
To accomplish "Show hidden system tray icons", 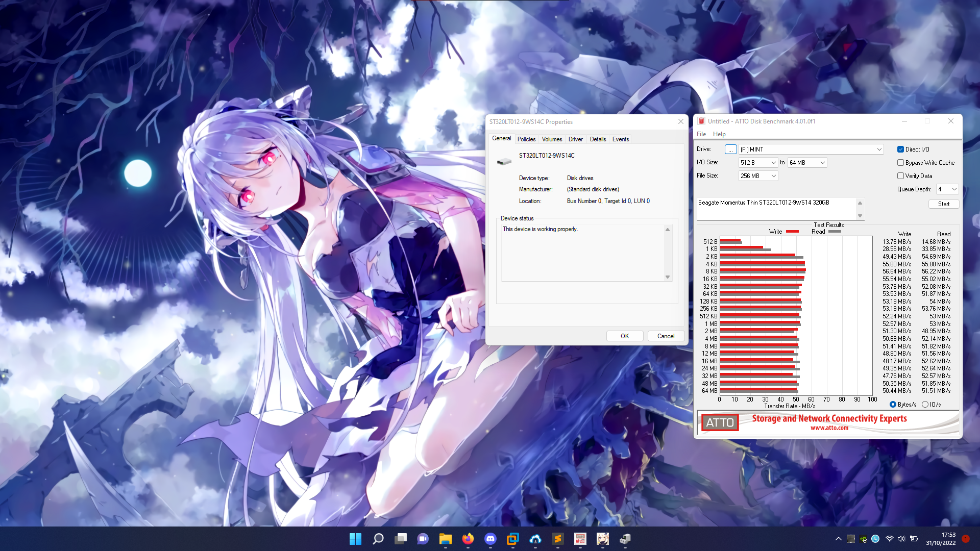I will click(x=838, y=539).
